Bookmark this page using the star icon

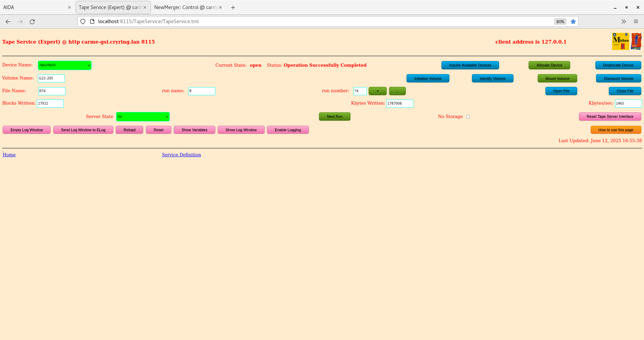573,21
